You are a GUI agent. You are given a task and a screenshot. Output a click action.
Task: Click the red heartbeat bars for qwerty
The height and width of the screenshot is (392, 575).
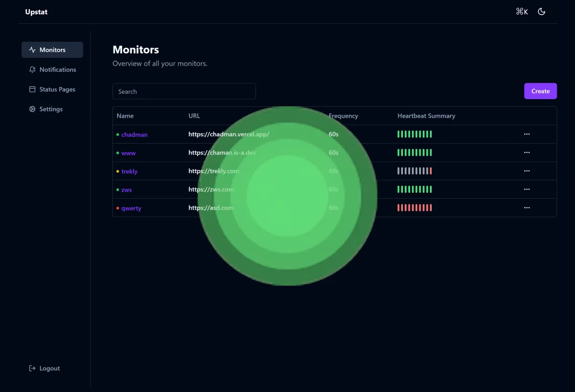[x=414, y=208]
